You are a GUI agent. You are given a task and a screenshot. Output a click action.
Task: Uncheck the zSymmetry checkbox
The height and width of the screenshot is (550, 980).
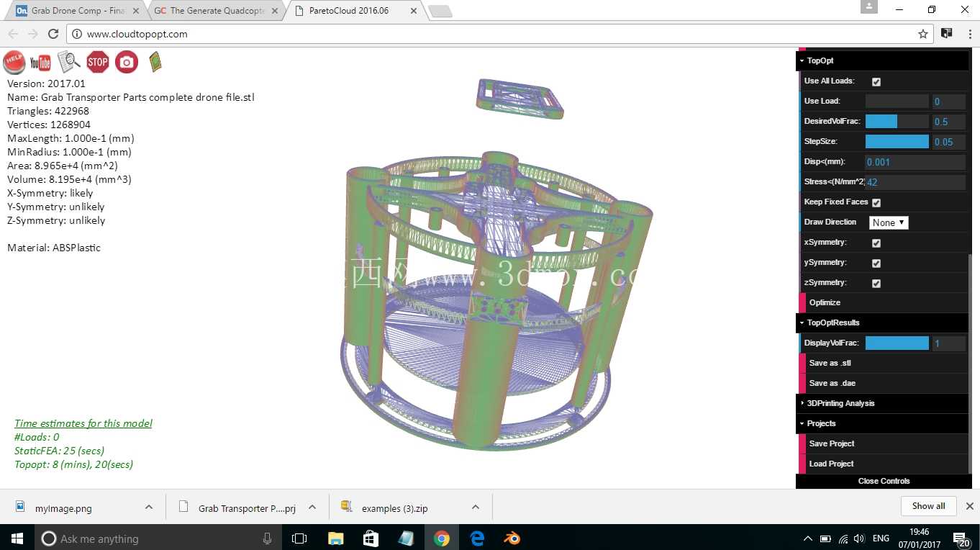(876, 283)
